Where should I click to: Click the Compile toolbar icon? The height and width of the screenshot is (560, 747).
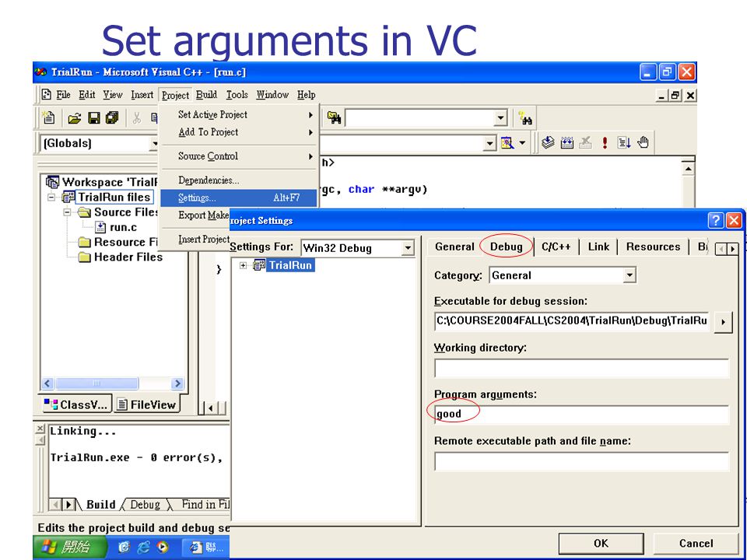[548, 142]
